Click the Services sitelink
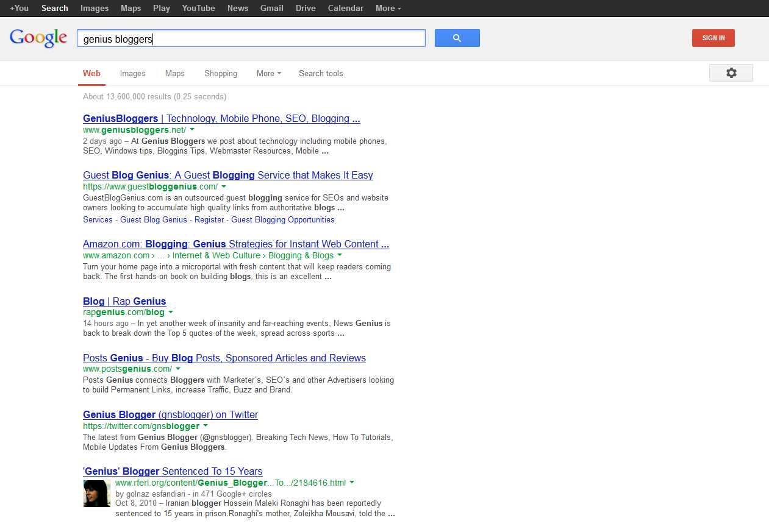Viewport: 769px width, 532px height. [98, 219]
